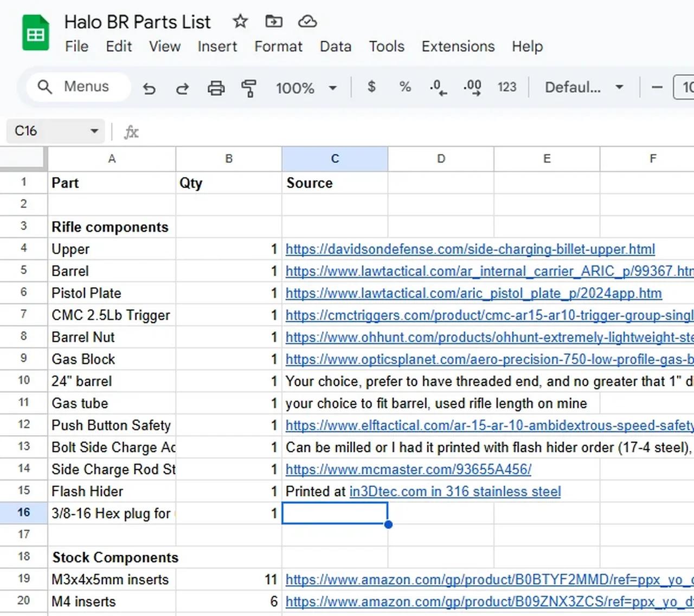The image size is (694, 616).
Task: Open the More formats 123 menu
Action: 507,87
